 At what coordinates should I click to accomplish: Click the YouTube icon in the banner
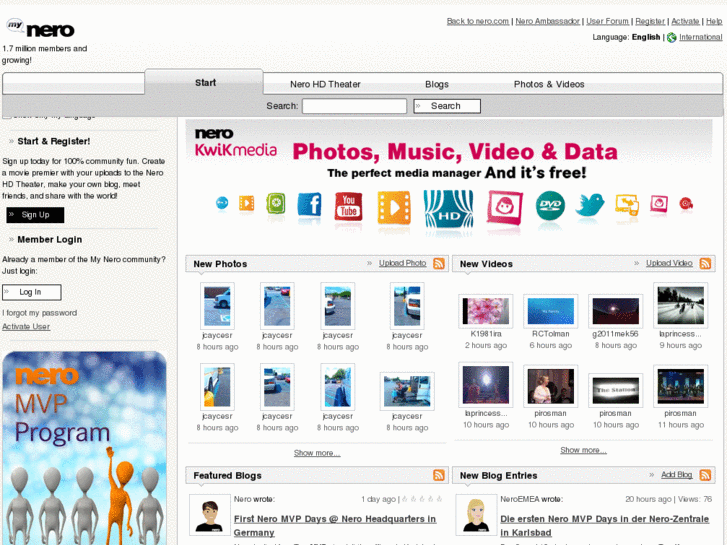tap(348, 206)
